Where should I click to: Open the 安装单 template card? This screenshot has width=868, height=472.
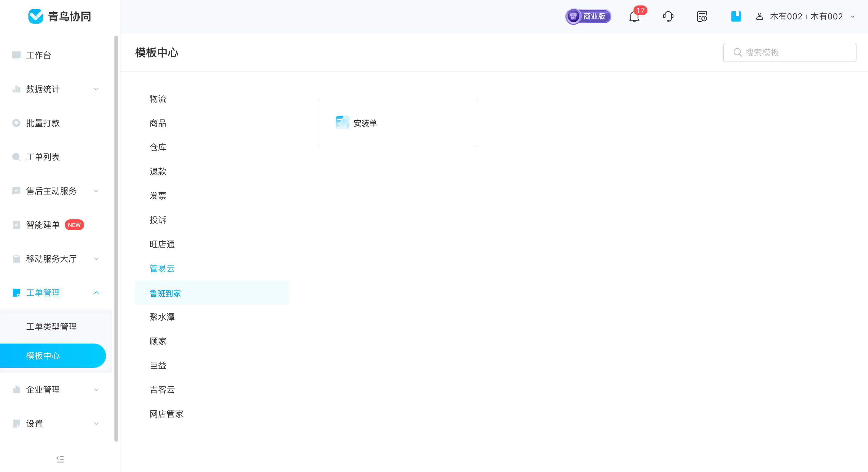pos(398,123)
